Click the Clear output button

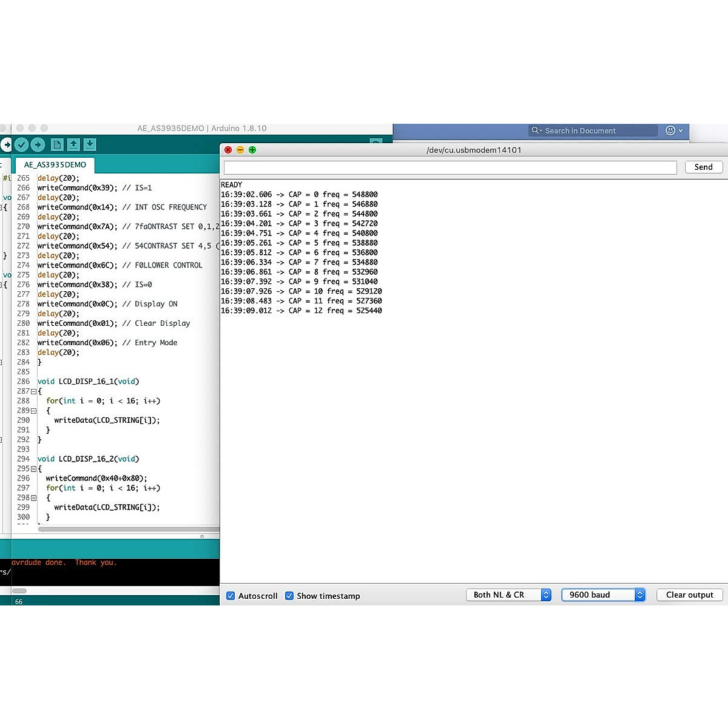[689, 595]
